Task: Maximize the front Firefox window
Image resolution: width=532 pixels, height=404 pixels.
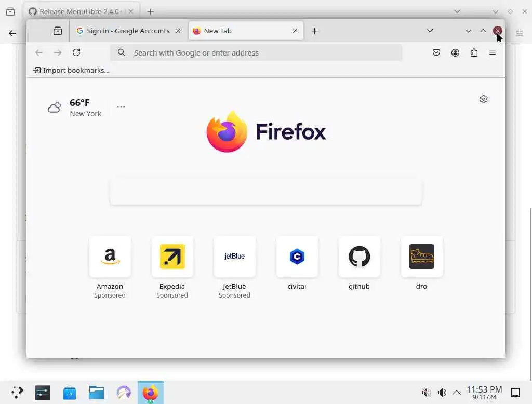Action: point(483,31)
